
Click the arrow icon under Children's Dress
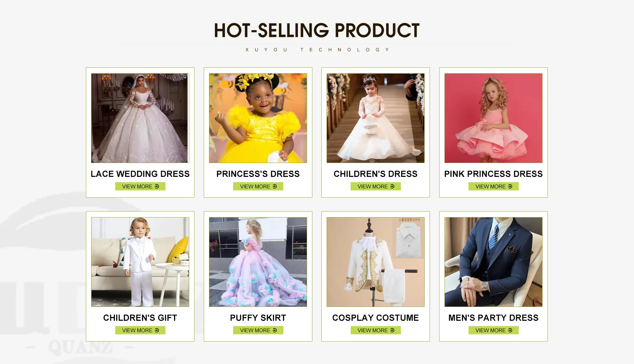coord(392,186)
